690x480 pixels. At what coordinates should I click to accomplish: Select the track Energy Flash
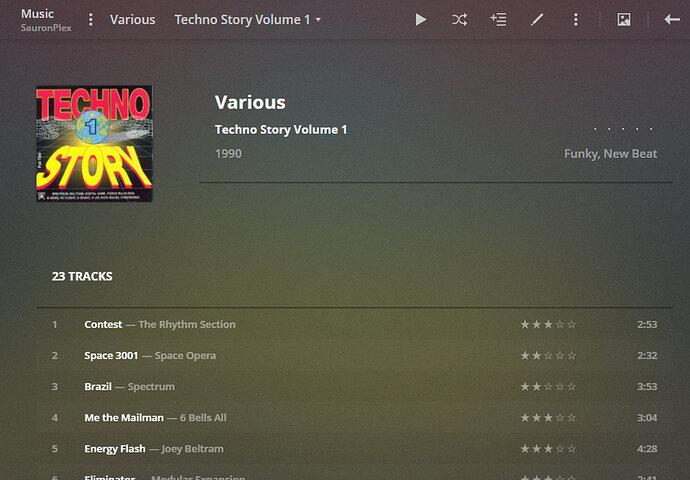(x=114, y=449)
